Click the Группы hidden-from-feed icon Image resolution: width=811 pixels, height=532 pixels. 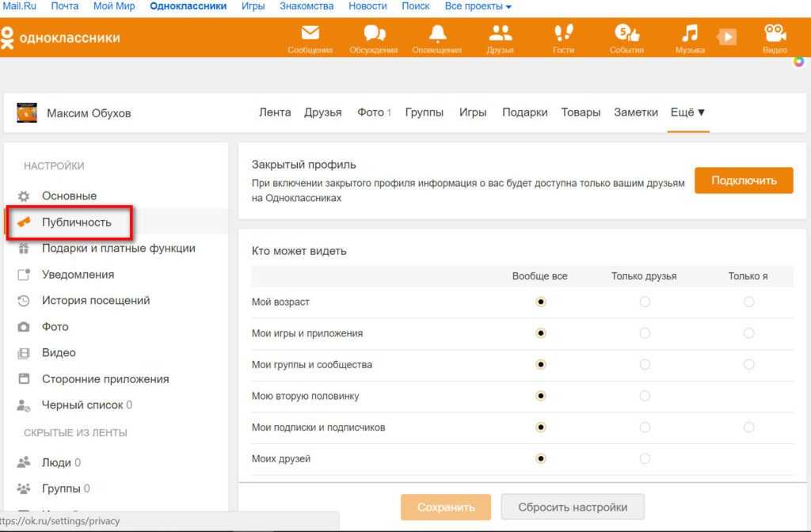click(x=24, y=488)
